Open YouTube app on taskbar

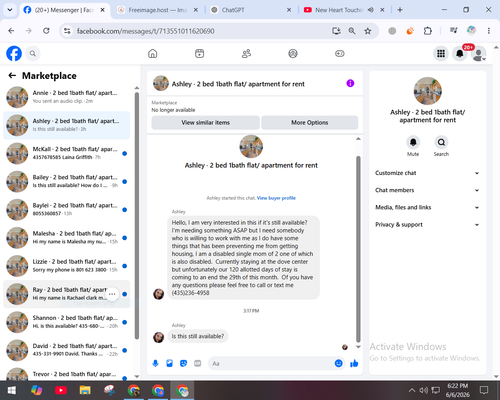click(61, 390)
